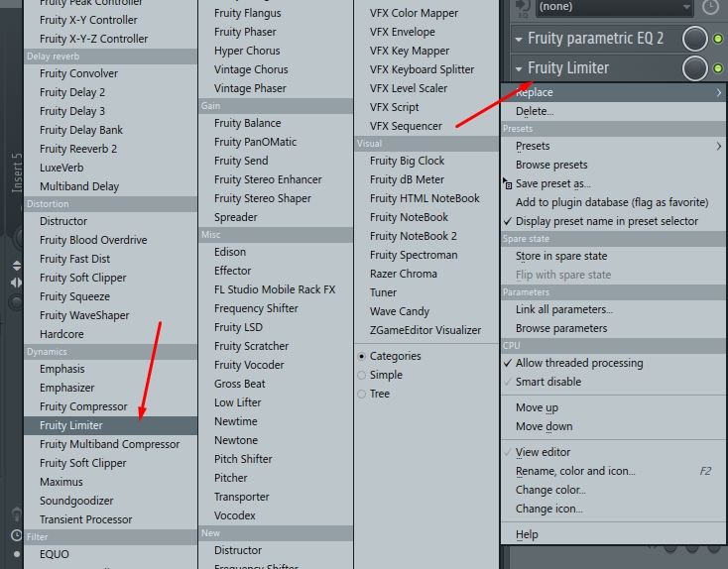
Task: Choose Link all parameters...
Action: point(613,309)
